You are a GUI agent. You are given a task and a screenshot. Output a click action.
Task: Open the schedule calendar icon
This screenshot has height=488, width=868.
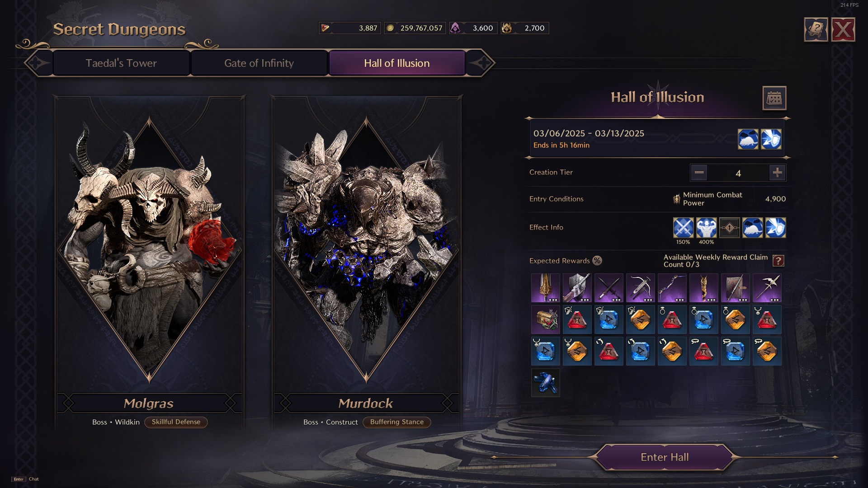(x=774, y=98)
